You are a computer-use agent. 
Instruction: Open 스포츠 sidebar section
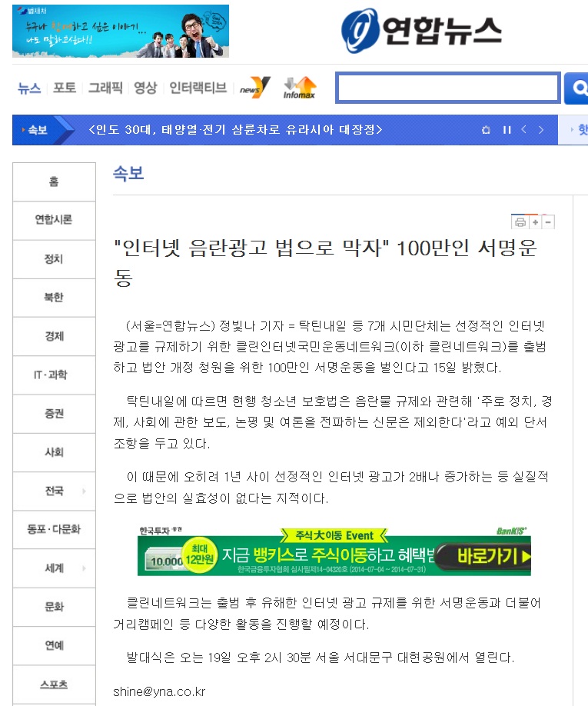click(x=54, y=684)
